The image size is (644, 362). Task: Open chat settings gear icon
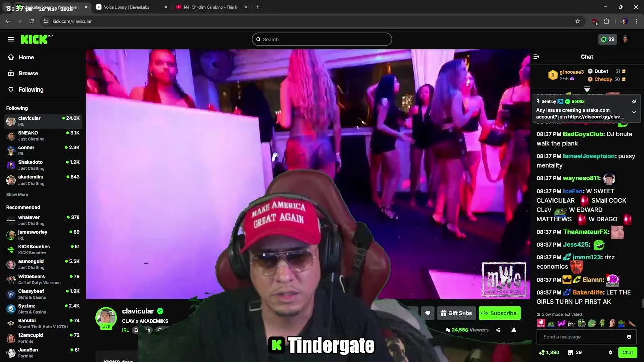(x=610, y=352)
